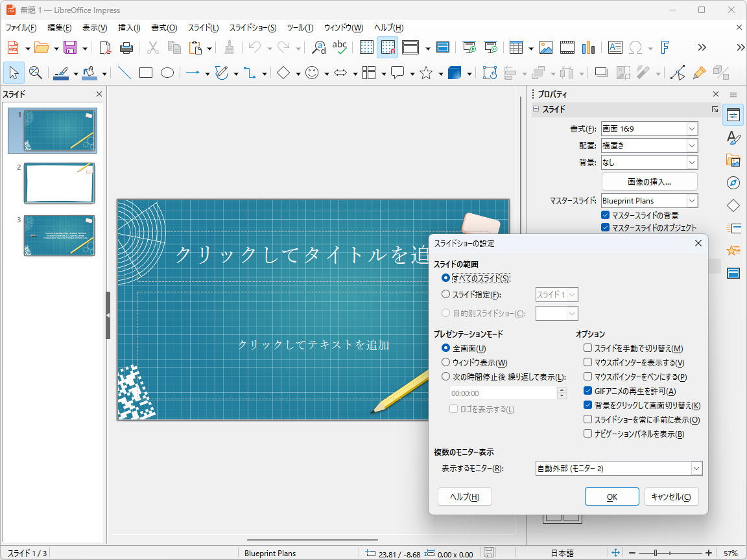Click the Insert Fontwork Text icon

pyautogui.click(x=665, y=47)
